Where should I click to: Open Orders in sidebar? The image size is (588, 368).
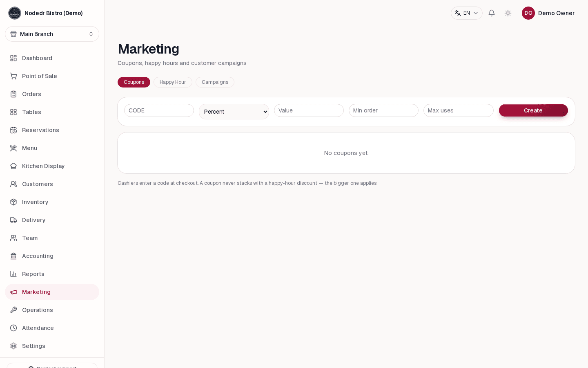(x=52, y=94)
